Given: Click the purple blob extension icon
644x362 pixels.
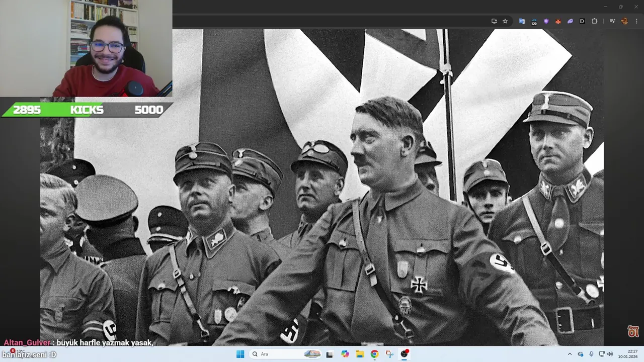Looking at the screenshot, I should [x=570, y=21].
